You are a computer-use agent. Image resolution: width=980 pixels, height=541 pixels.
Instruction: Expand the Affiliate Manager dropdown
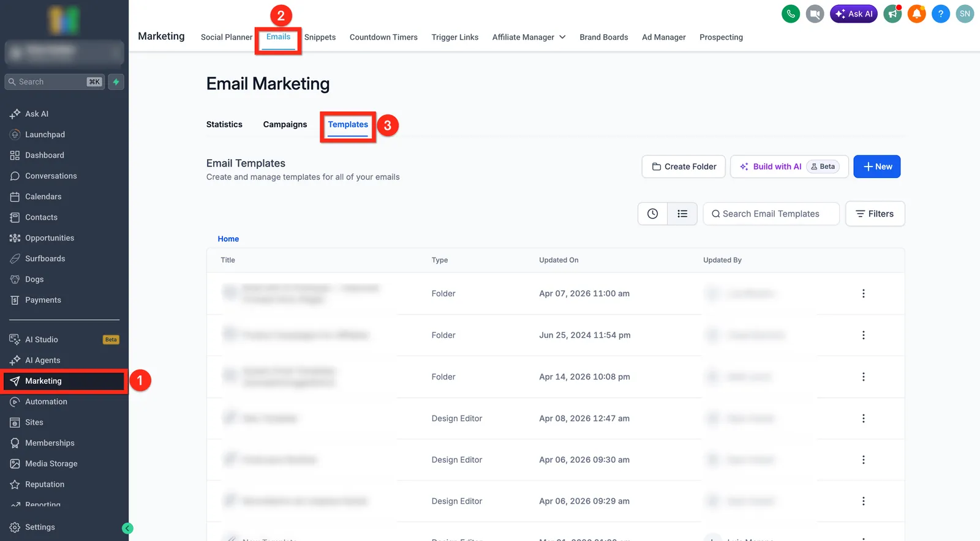[529, 37]
